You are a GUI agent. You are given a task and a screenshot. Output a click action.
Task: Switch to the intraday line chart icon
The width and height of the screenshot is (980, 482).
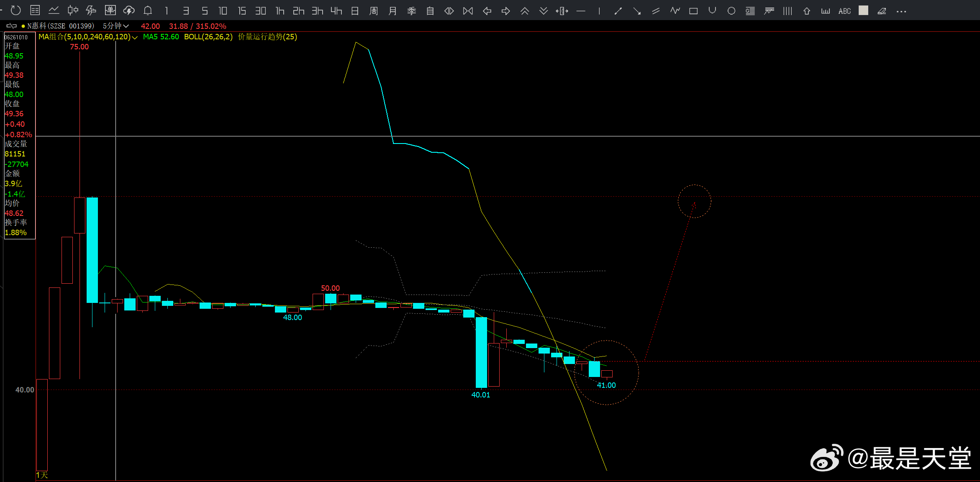54,10
